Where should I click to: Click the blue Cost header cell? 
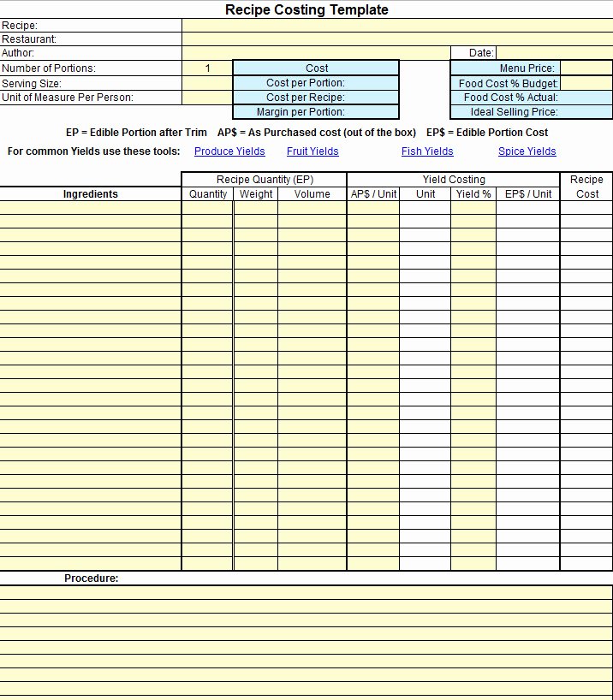click(316, 68)
